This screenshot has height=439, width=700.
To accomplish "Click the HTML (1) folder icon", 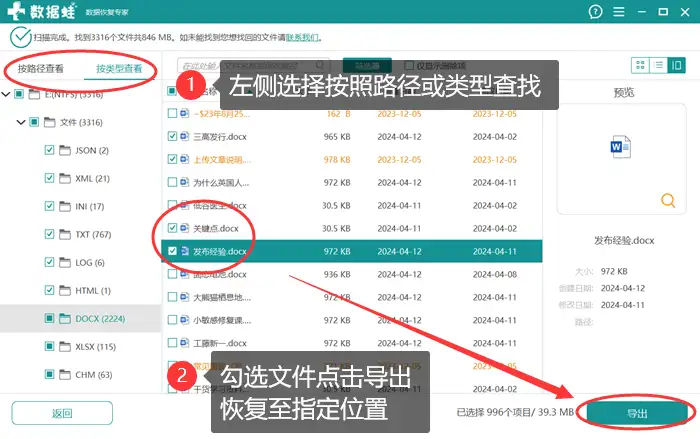I will (65, 291).
